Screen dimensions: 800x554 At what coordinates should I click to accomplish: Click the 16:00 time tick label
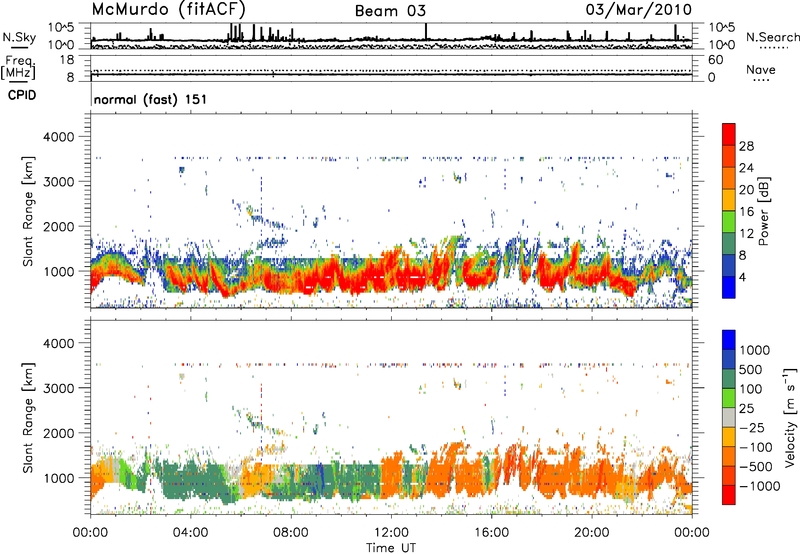tap(491, 533)
